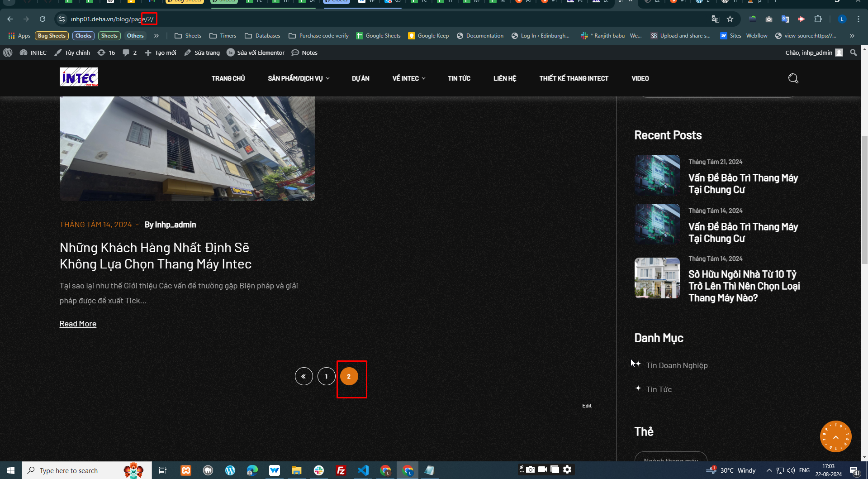The image size is (868, 479).
Task: Click the building post thumbnail image
Action: [187, 148]
